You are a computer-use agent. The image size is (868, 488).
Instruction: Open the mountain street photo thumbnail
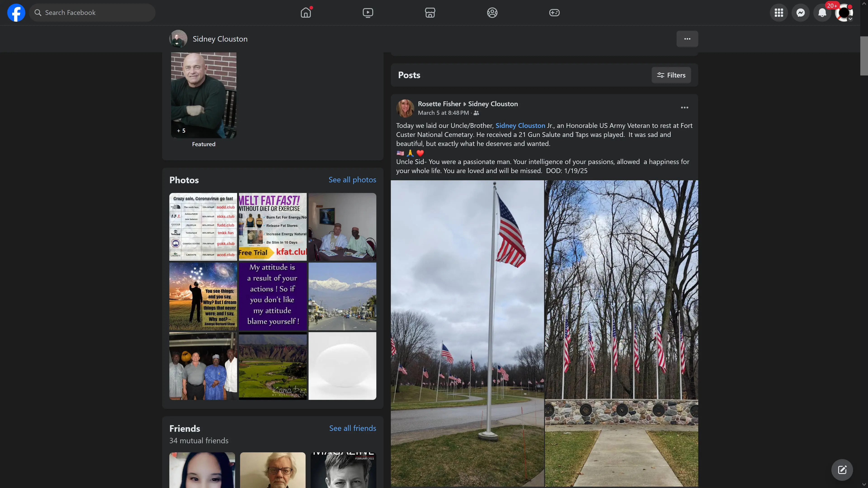[342, 296]
